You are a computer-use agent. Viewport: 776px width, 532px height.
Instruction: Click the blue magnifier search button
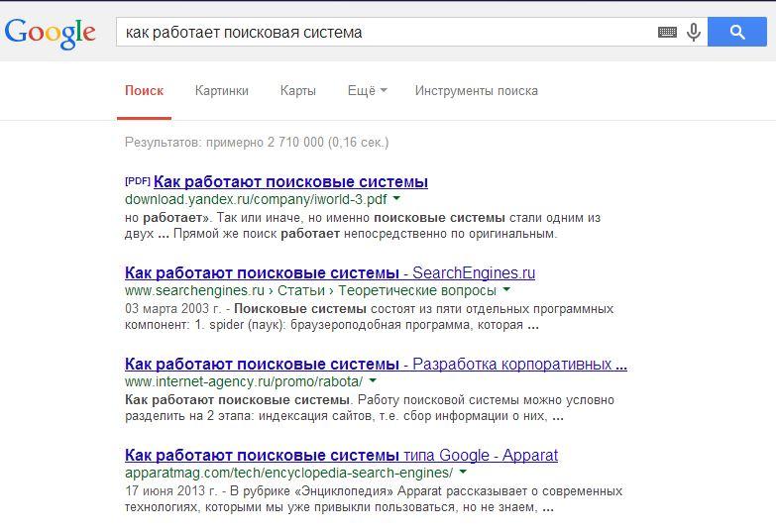point(737,32)
